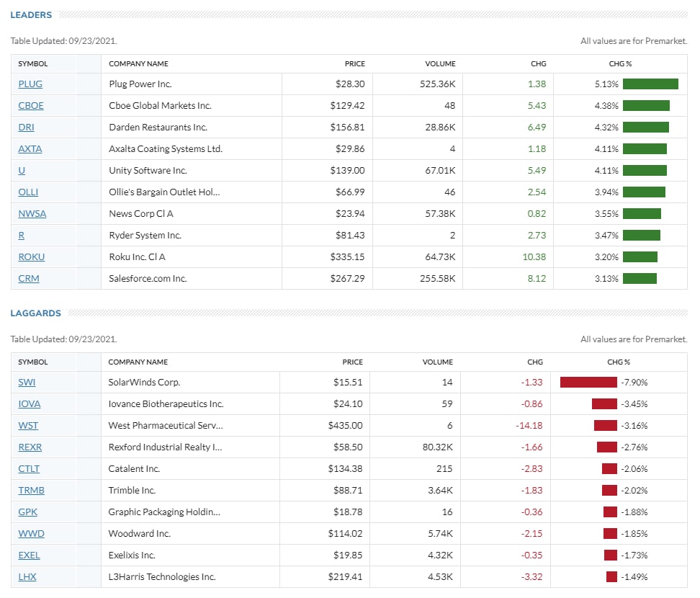Viewport: 700px width, 598px height.
Task: Click Cboe Global Markets Inc. company name
Action: click(x=161, y=105)
